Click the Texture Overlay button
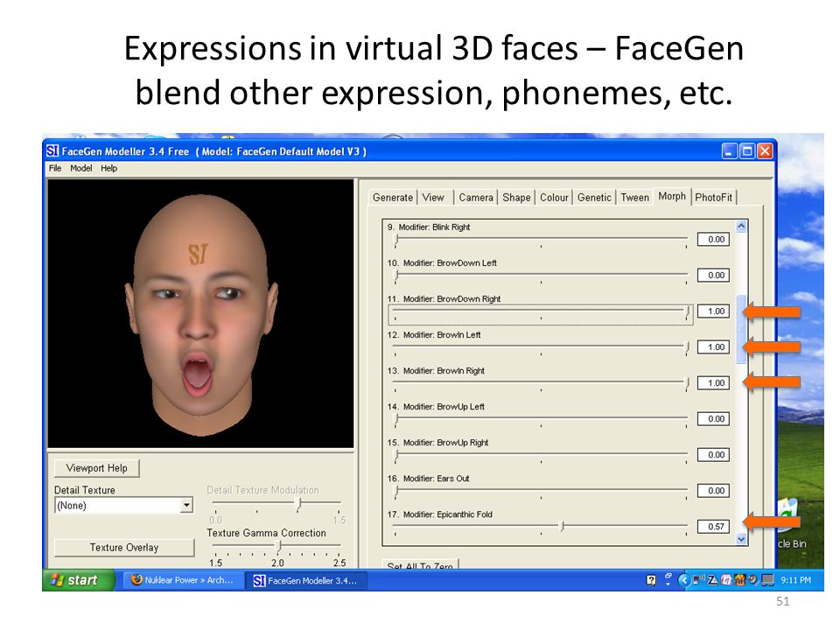 [x=124, y=548]
